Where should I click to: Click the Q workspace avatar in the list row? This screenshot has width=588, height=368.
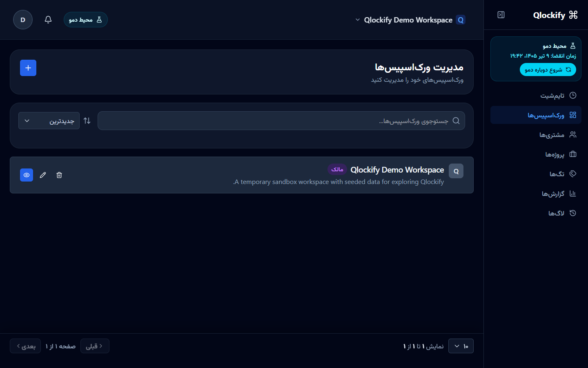[456, 171]
